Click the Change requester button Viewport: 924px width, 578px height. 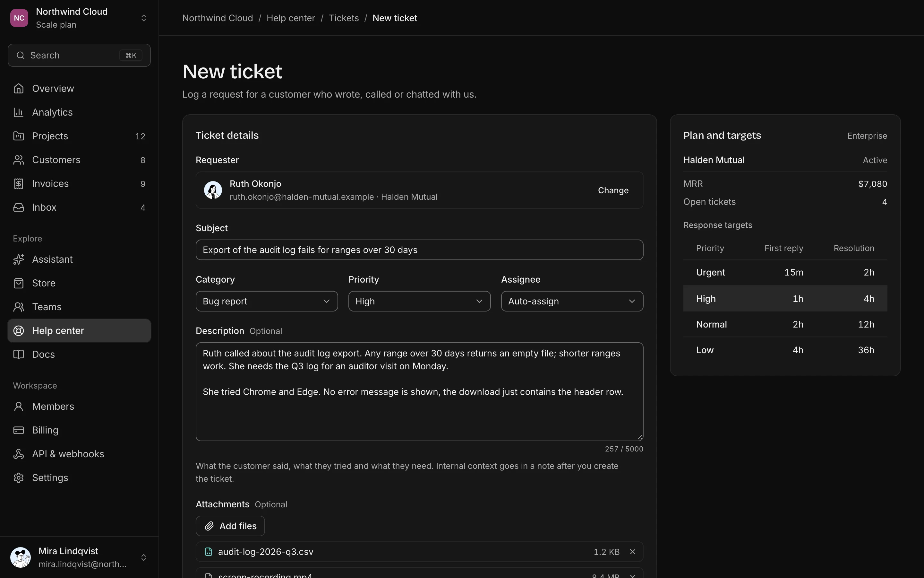click(x=613, y=190)
